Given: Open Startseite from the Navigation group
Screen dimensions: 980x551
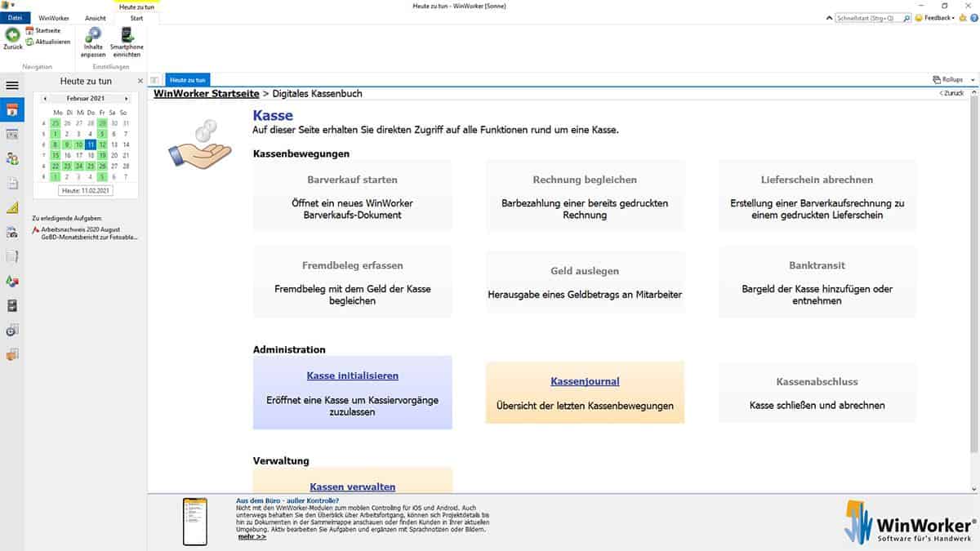Looking at the screenshot, I should (42, 30).
